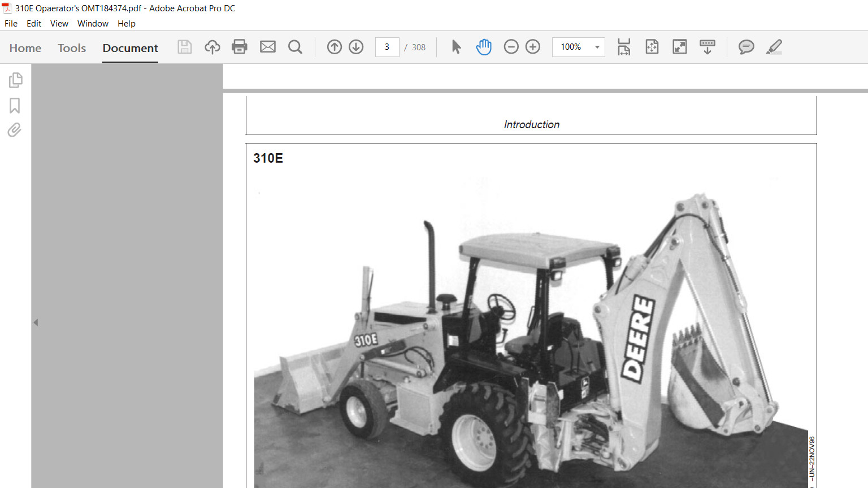Click the total pages 308 label
This screenshot has height=488, width=868.
coord(419,47)
